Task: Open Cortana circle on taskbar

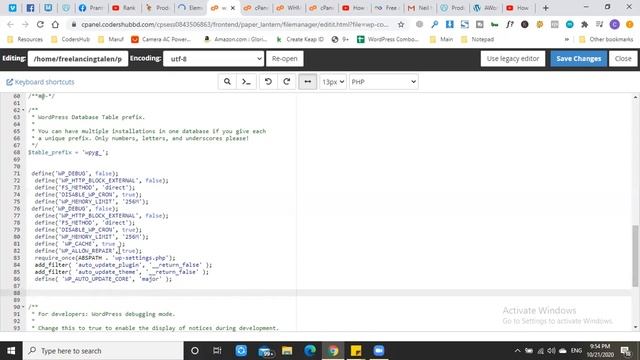Action: 195,351
